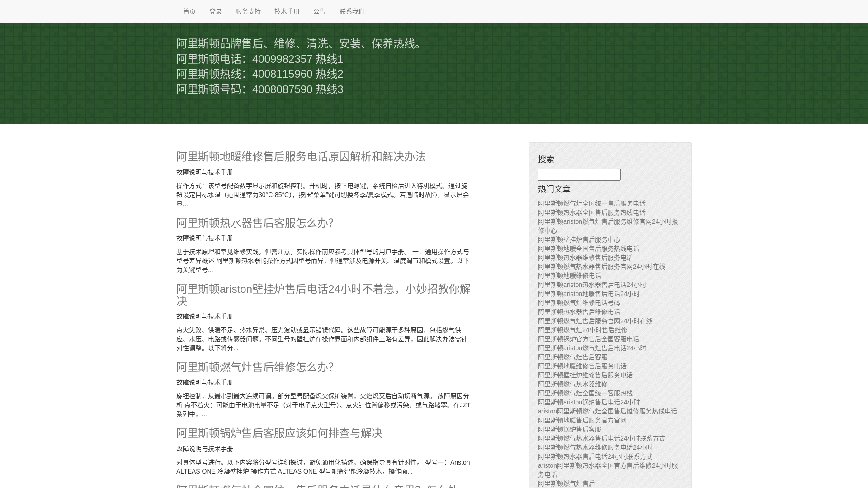Image resolution: width=868 pixels, height=488 pixels.
Task: Open sidebar link 阿里斯顿燃气热水器售后服务官网24小时在线
Action: [602, 267]
